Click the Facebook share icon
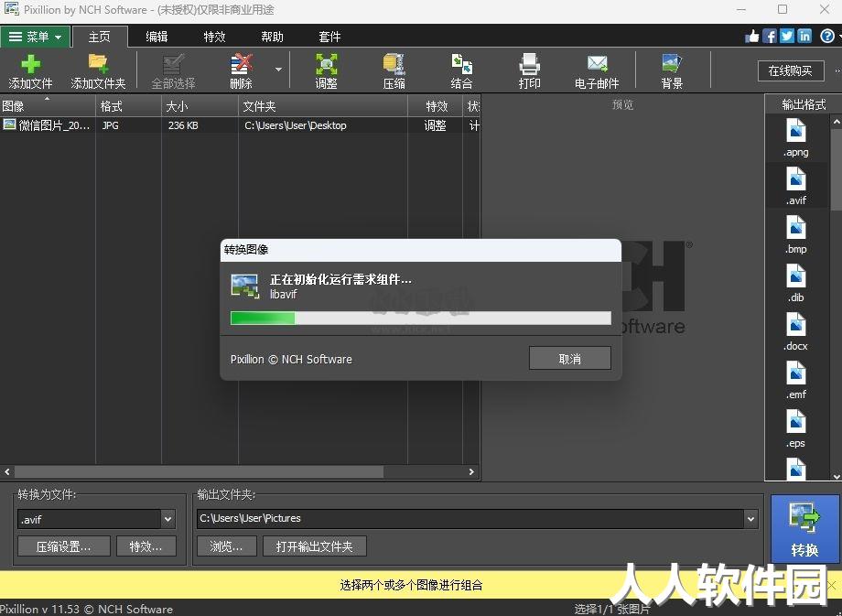842x616 pixels. [x=770, y=36]
